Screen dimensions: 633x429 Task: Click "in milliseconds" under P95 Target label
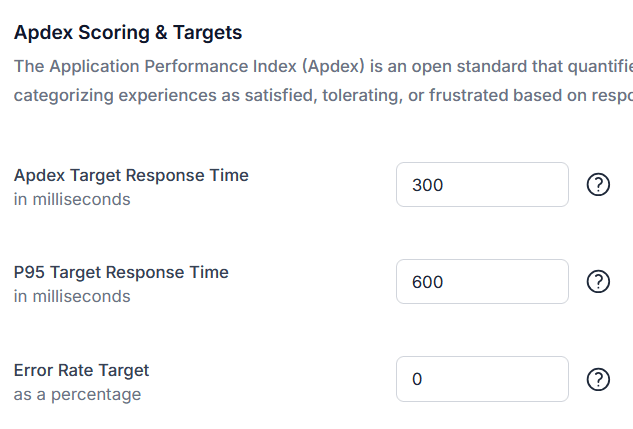point(72,296)
